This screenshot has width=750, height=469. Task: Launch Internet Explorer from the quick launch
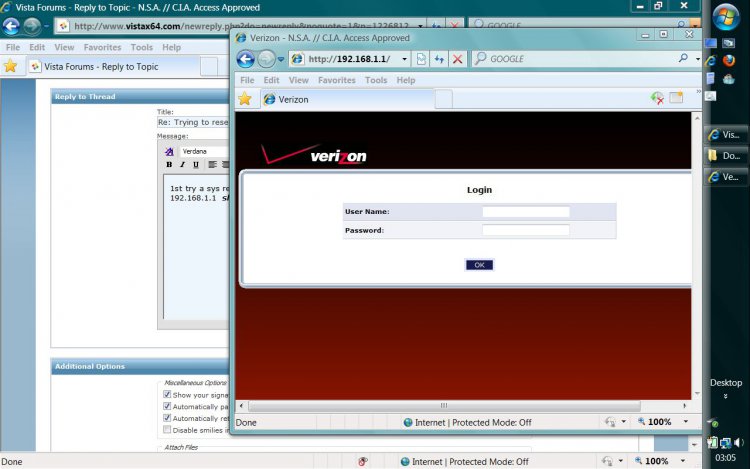[x=711, y=60]
